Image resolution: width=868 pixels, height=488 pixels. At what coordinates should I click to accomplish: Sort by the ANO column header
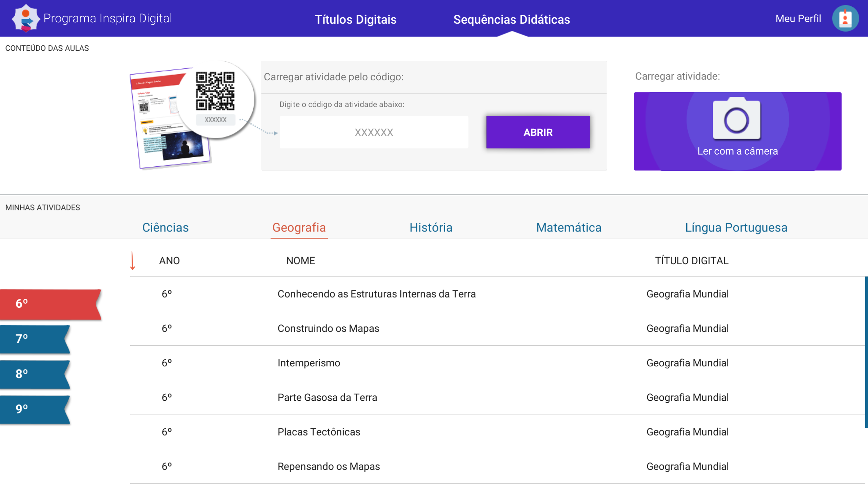click(x=170, y=260)
